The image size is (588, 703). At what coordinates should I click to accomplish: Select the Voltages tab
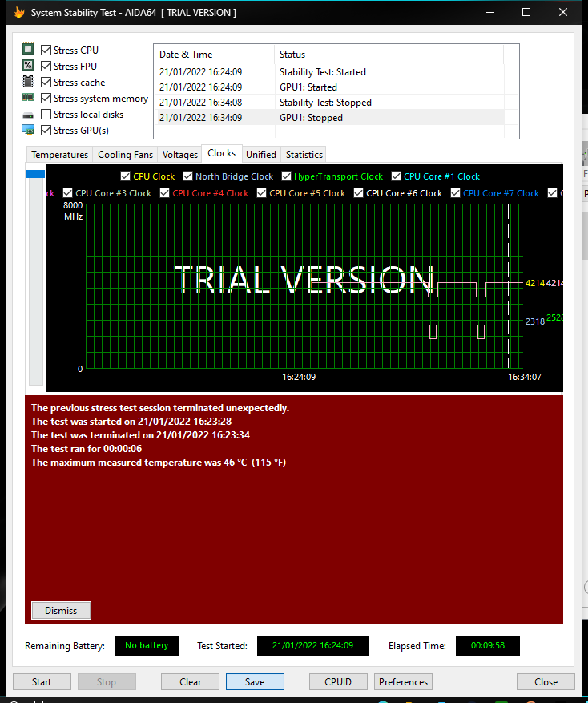click(179, 154)
